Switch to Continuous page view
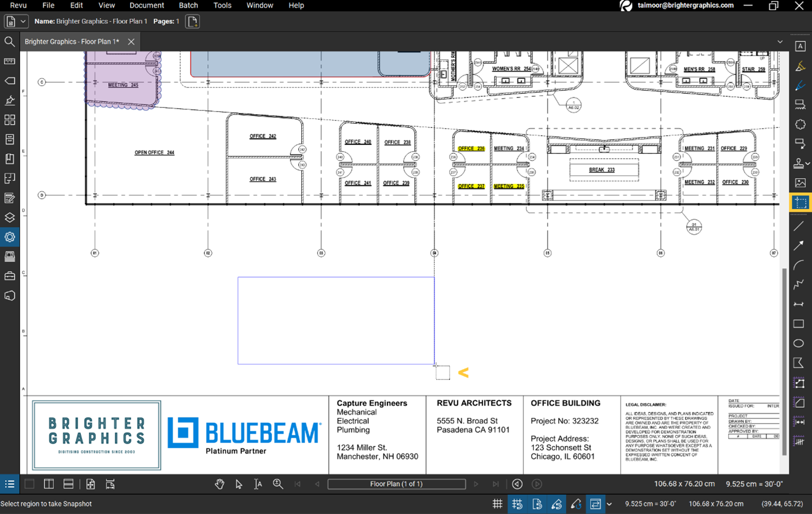Image resolution: width=812 pixels, height=514 pixels. click(x=68, y=484)
